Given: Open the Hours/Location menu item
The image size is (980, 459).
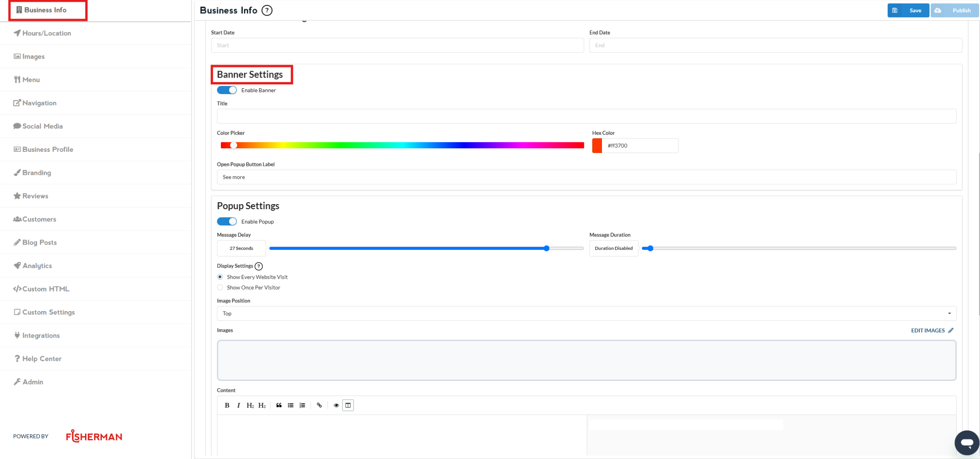Looking at the screenshot, I should click(46, 33).
